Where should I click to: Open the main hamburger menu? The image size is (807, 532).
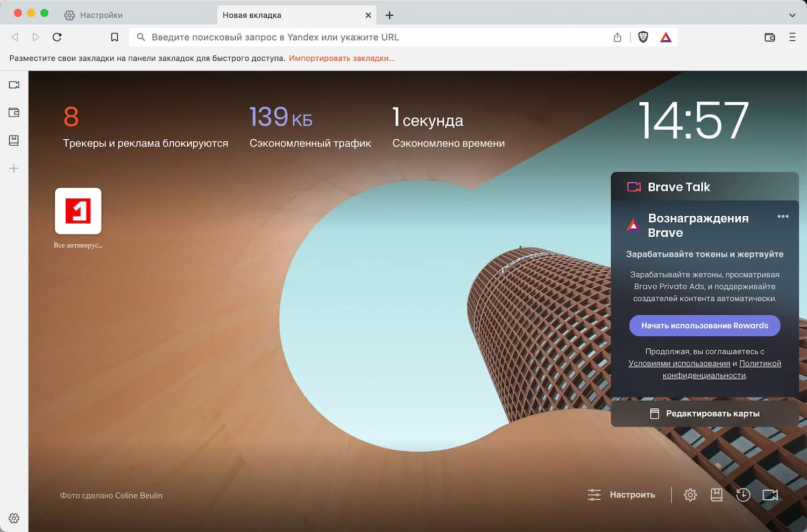point(792,37)
